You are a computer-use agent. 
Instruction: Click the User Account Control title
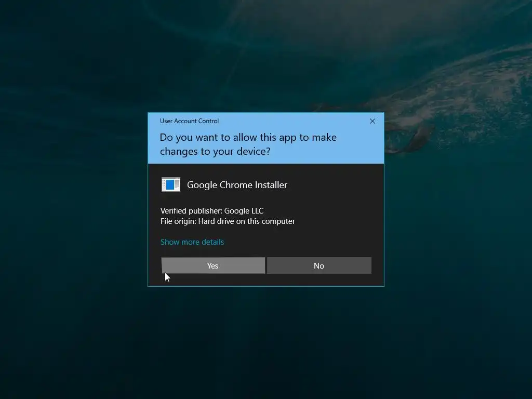pyautogui.click(x=189, y=121)
